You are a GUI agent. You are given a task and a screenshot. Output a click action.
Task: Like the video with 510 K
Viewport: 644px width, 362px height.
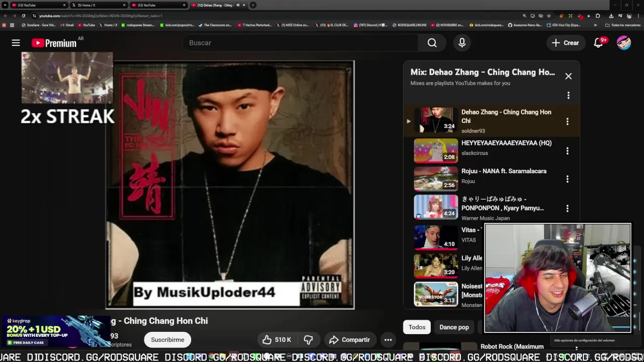click(277, 340)
